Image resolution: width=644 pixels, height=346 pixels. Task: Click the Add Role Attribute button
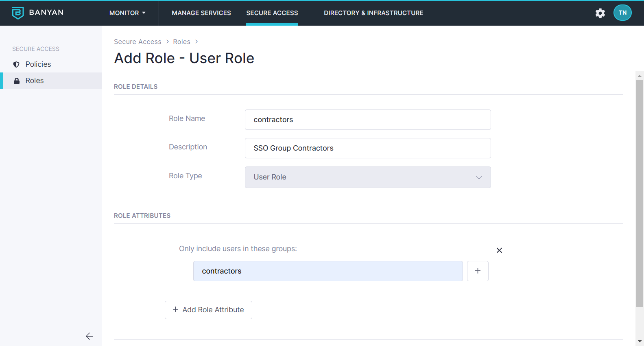(x=208, y=310)
